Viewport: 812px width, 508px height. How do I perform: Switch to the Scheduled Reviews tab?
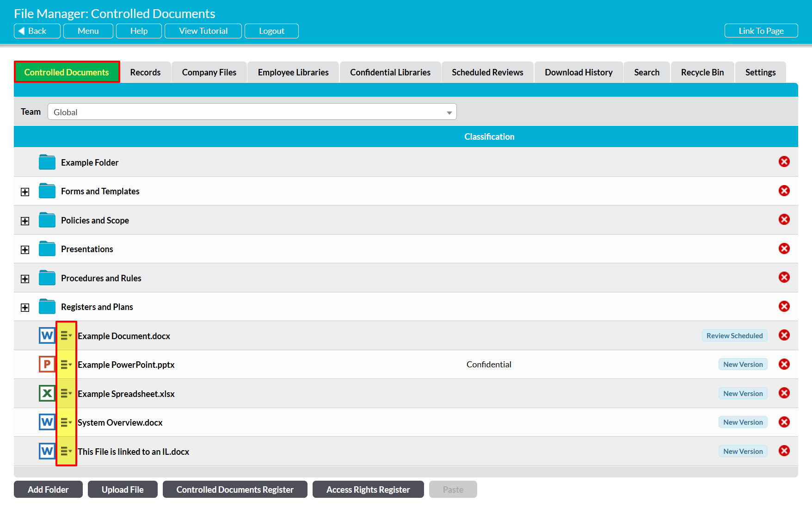tap(487, 72)
